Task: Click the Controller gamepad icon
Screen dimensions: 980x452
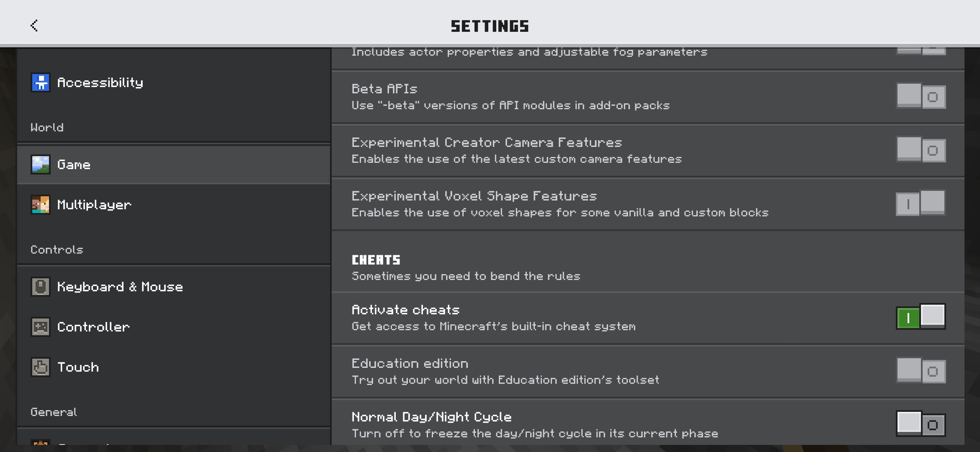Action: pyautogui.click(x=41, y=327)
